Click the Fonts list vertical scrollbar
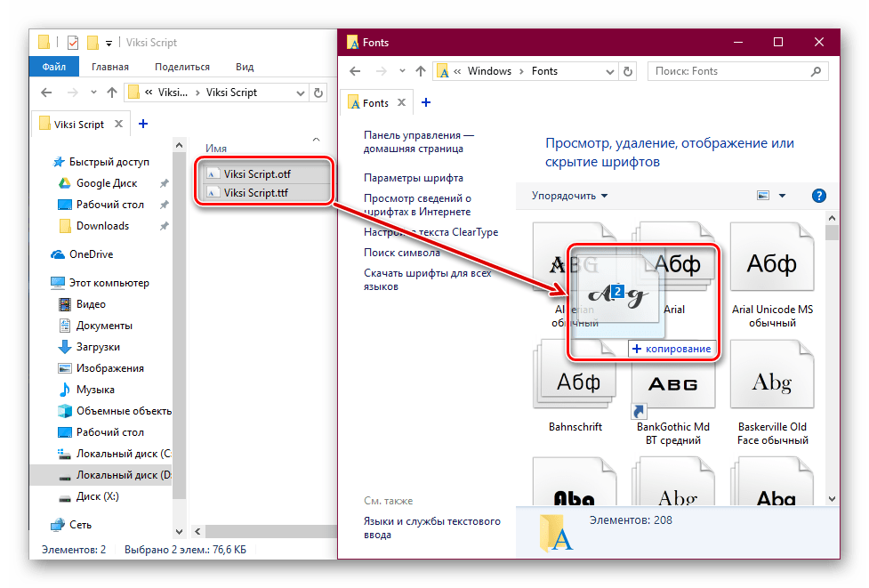The width and height of the screenshot is (869, 588). coord(832,356)
